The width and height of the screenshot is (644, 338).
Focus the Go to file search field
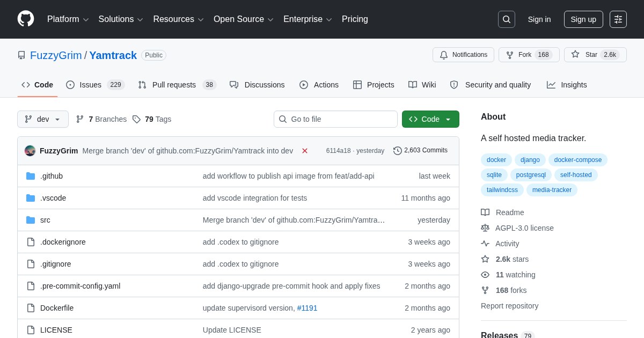point(335,119)
